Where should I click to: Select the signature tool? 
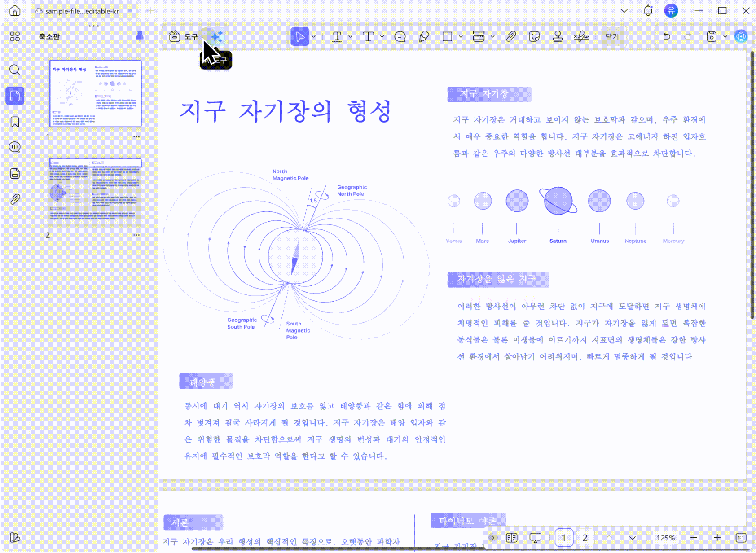coord(581,36)
